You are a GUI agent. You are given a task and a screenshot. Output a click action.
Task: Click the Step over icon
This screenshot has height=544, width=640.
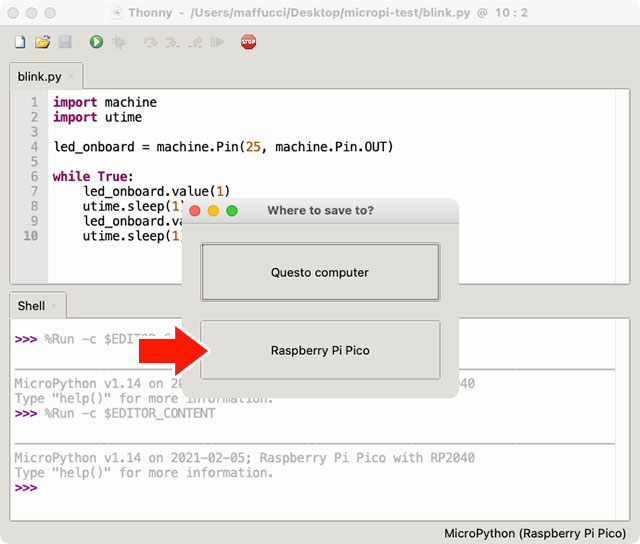[150, 42]
